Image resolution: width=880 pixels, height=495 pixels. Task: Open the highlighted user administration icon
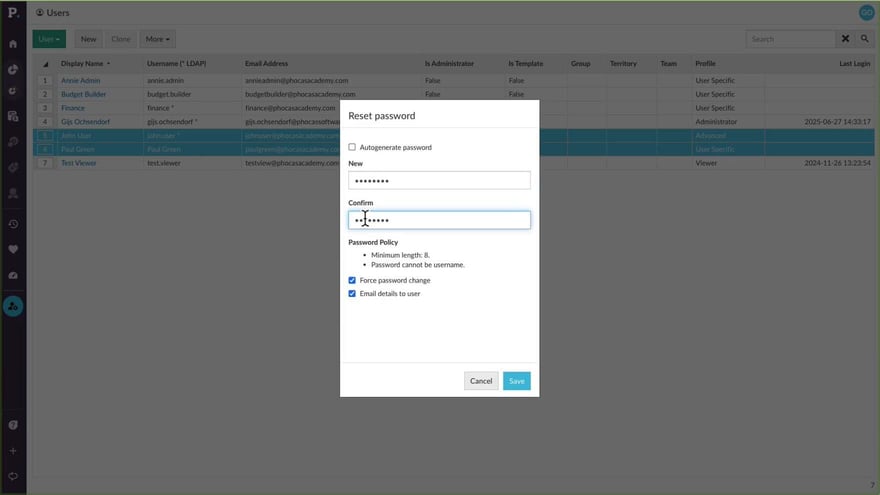point(13,306)
